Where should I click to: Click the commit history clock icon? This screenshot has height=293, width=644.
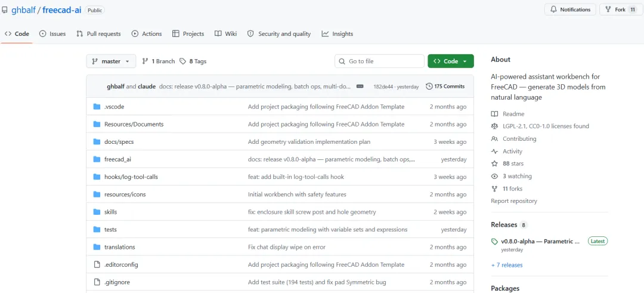tap(429, 87)
